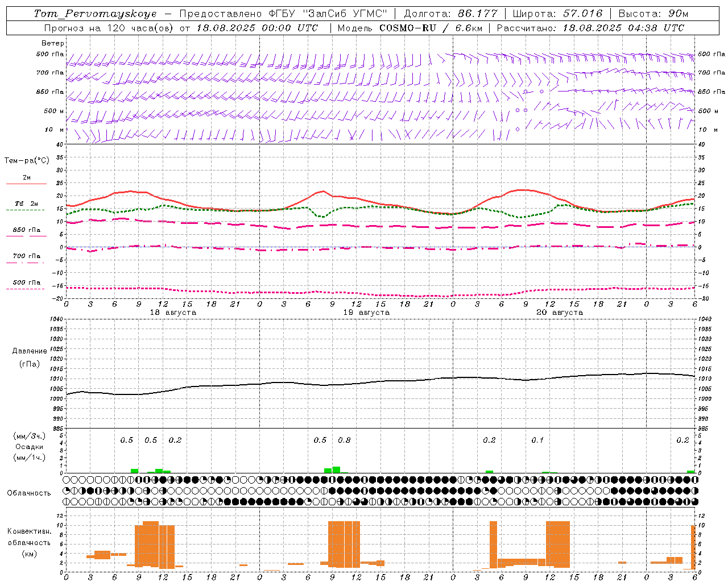Click the "Давление" pressure panel label
728x582 pixels.
coord(30,351)
